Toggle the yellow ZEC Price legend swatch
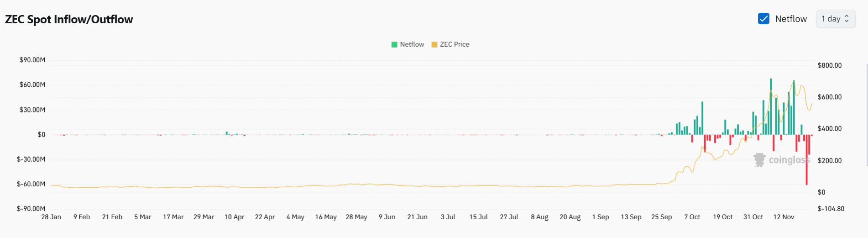 click(x=434, y=44)
